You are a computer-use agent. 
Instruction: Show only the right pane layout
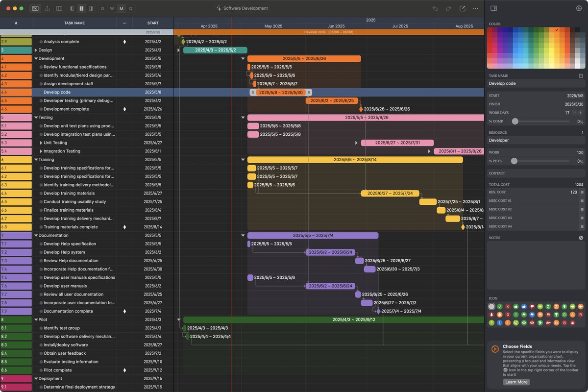pyautogui.click(x=91, y=8)
